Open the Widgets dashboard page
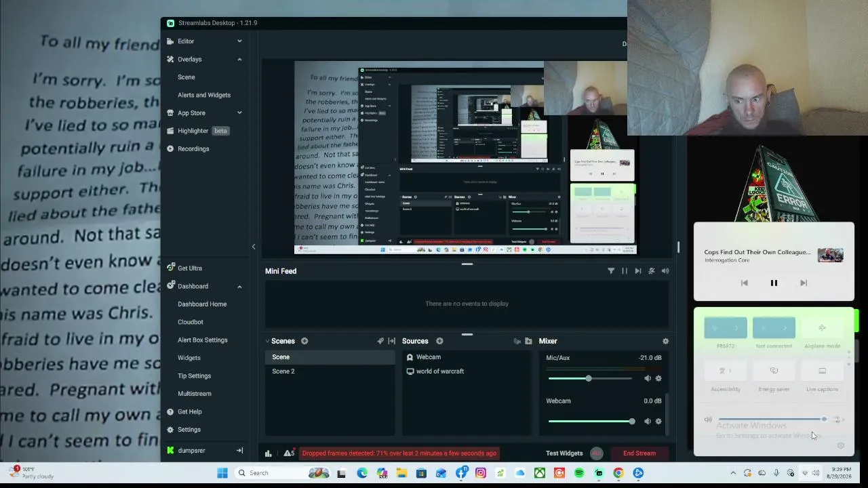 [189, 358]
